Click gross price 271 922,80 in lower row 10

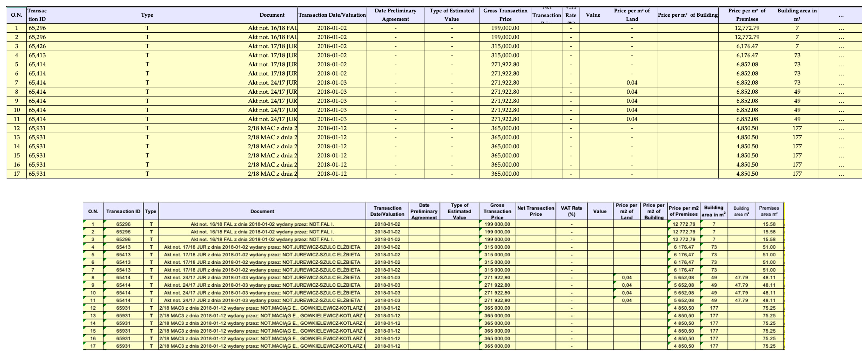point(497,293)
